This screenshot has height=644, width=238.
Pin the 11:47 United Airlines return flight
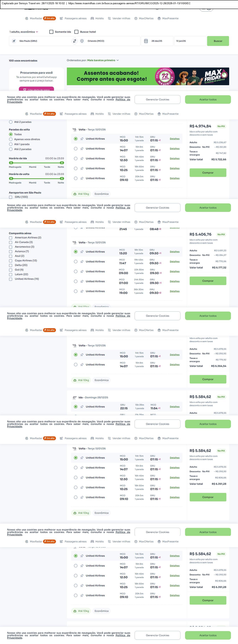tap(82, 262)
